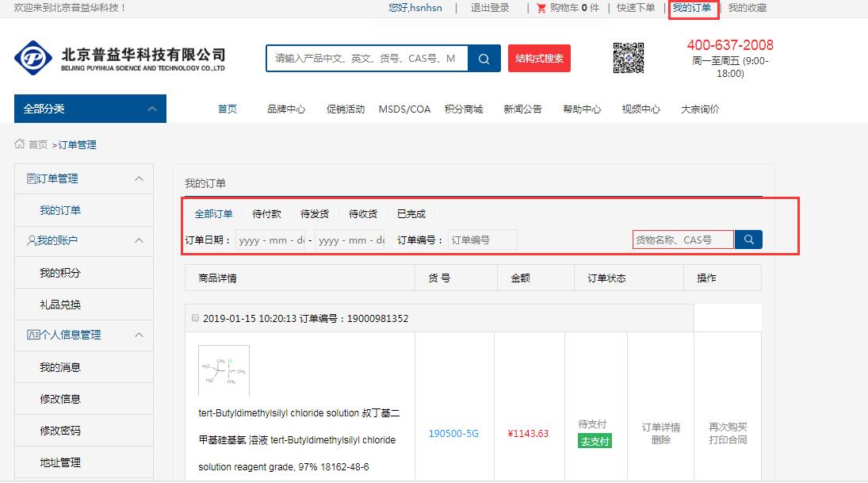The height and width of the screenshot is (483, 868).
Task: Collapse the 全部分类 category dropdown
Action: tap(151, 109)
